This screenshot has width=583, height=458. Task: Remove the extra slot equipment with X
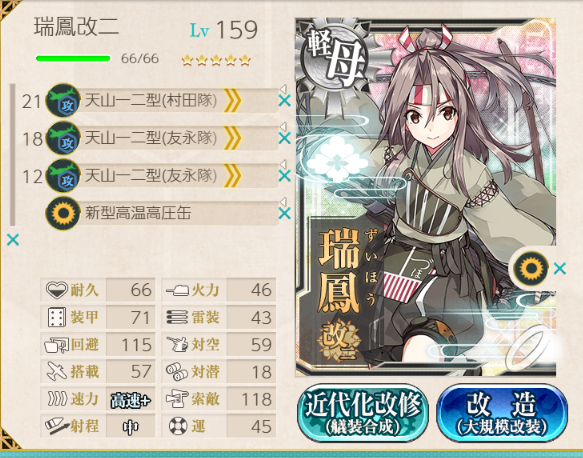point(560,268)
